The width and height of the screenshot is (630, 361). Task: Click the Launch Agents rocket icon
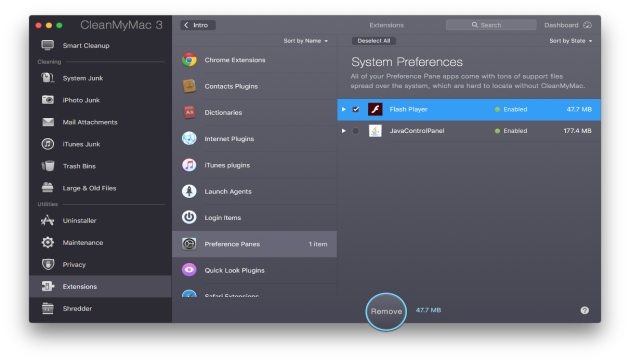click(x=189, y=191)
